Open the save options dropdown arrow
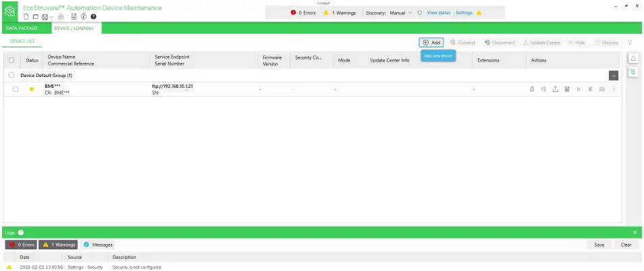This screenshot has width=644, height=271. [51, 17]
